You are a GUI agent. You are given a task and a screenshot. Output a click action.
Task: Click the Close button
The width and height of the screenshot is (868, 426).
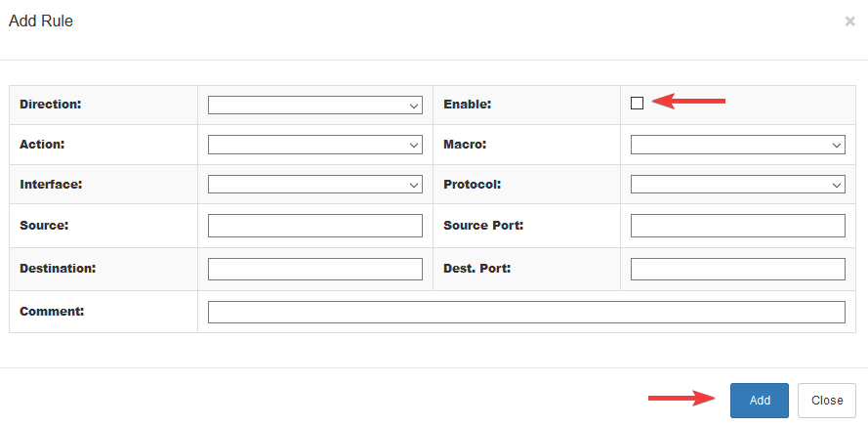click(x=827, y=400)
